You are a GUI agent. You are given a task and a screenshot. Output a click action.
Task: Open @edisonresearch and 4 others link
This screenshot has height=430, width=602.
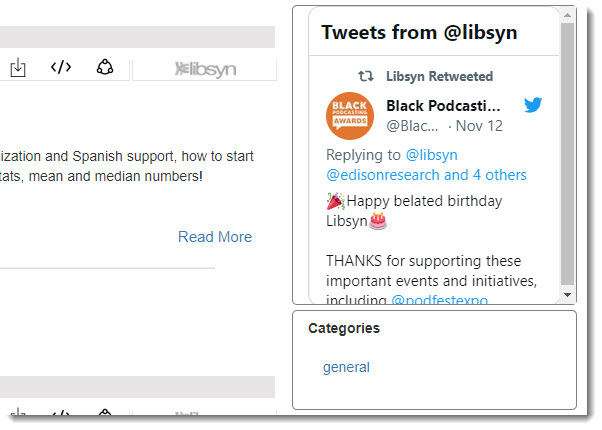[426, 175]
